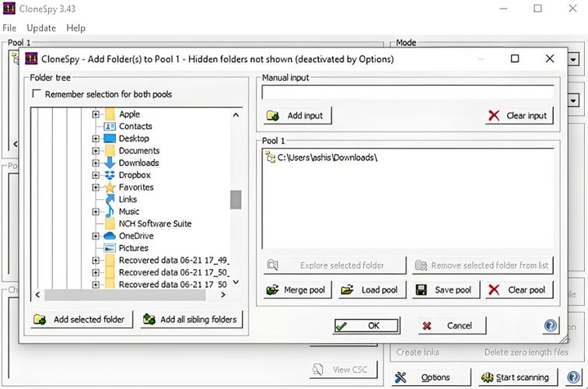Click Add selected folder button
The height and width of the screenshot is (389, 588).
tap(82, 319)
